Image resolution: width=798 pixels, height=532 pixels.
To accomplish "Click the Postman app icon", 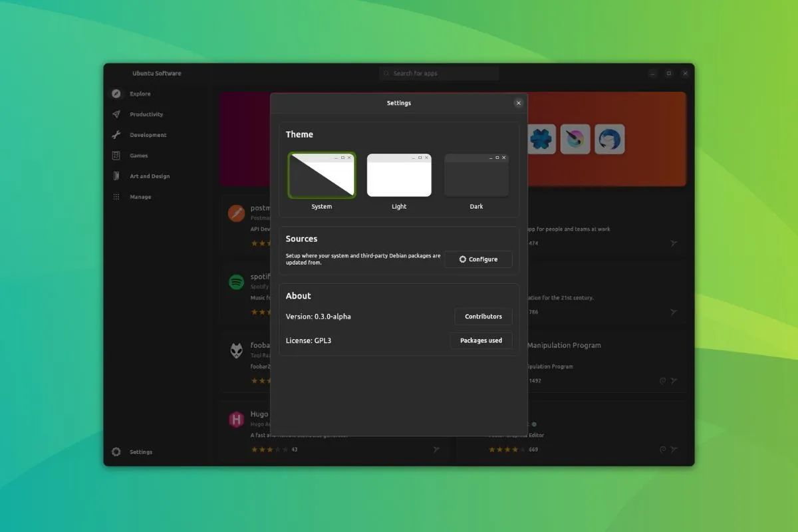I will click(x=236, y=213).
